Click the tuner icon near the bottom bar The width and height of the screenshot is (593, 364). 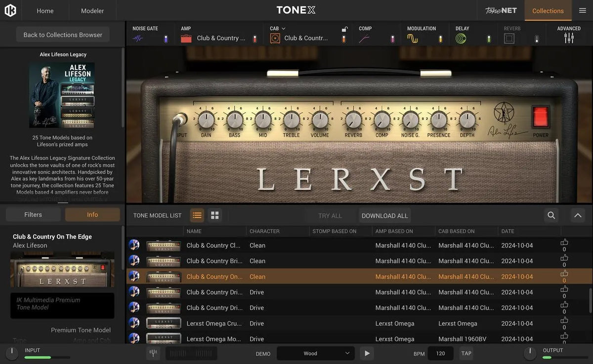153,353
